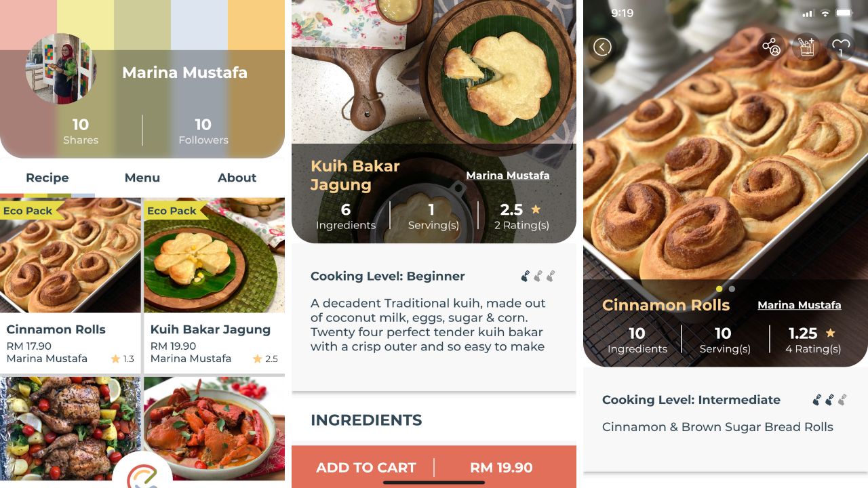Tap the Beginner cooking level spoons icon
Viewport: 868px width, 488px height.
click(538, 276)
